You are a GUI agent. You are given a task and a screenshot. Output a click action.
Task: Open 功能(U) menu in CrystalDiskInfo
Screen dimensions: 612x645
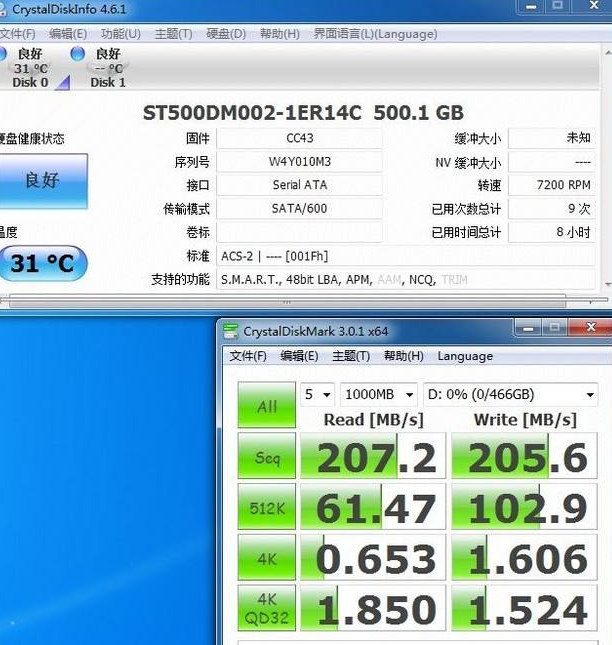pyautogui.click(x=121, y=34)
